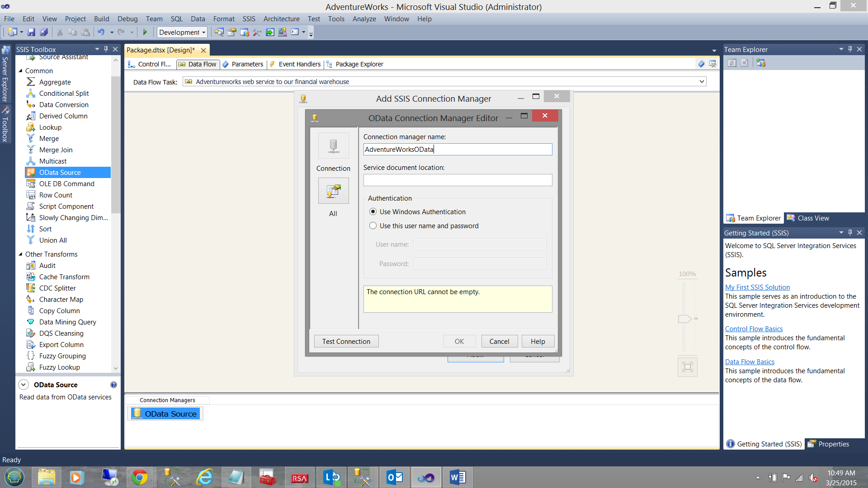Screen dimensions: 868x488
Task: Open Word from the taskbar
Action: (x=458, y=477)
